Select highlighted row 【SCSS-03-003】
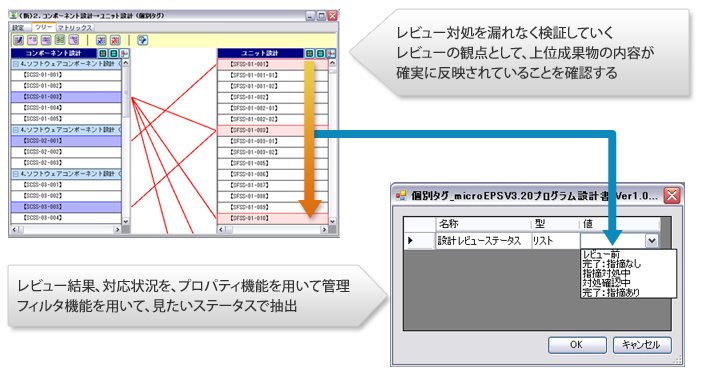The height and width of the screenshot is (380, 720). (x=66, y=207)
